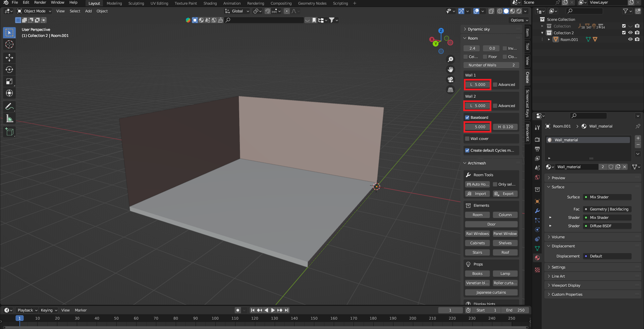The image size is (644, 329).
Task: Open the Add menu in viewport header
Action: point(89,11)
